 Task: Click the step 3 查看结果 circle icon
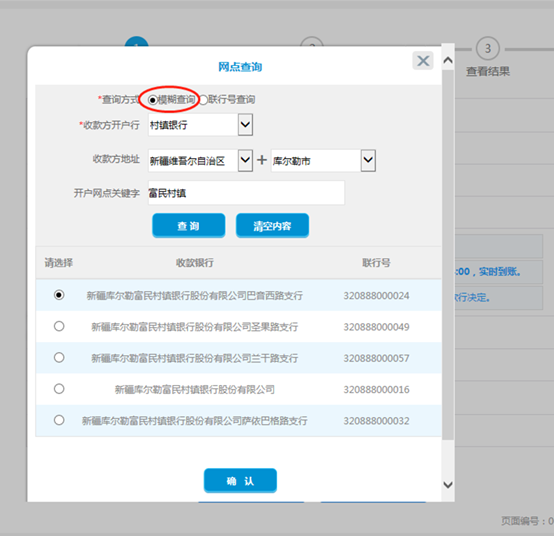(x=488, y=48)
